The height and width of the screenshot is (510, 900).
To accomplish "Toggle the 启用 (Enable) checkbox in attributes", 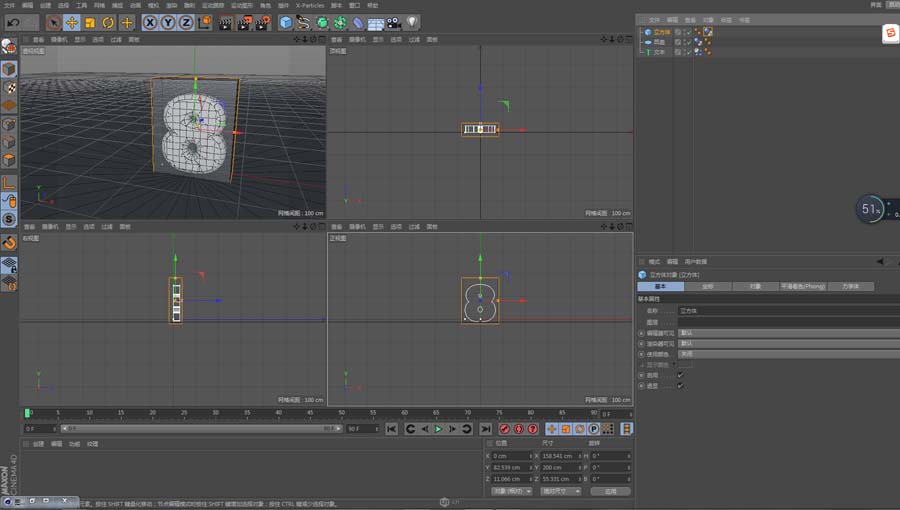I will 680,375.
